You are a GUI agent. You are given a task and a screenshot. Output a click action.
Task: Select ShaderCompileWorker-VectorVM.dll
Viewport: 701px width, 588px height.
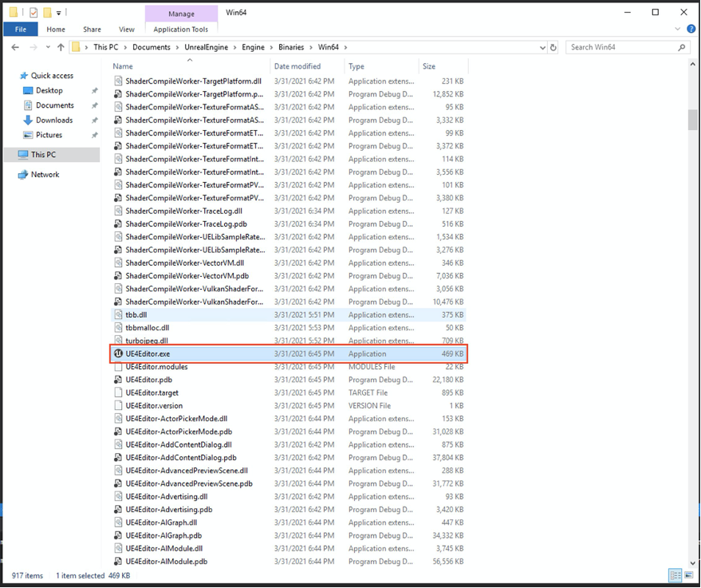pos(185,263)
